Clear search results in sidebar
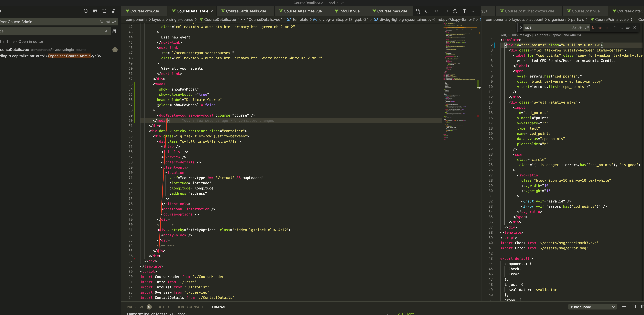This screenshot has width=644, height=315. coord(95,11)
